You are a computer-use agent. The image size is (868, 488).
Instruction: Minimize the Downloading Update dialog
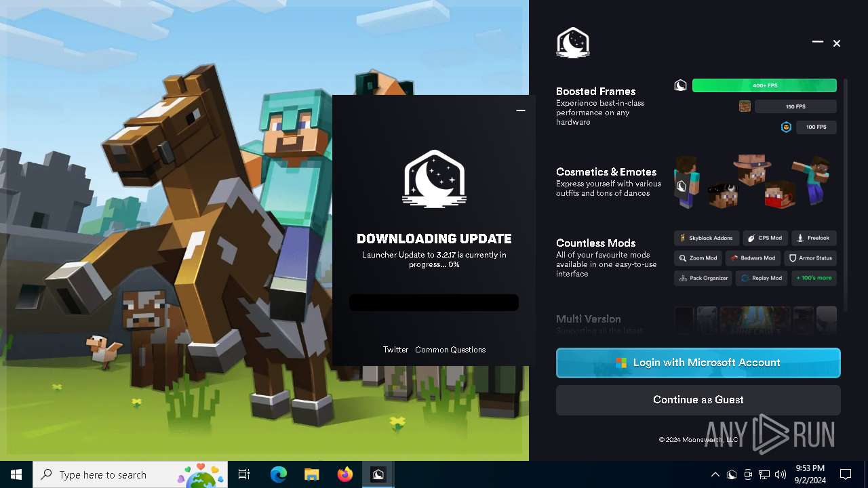pyautogui.click(x=521, y=110)
